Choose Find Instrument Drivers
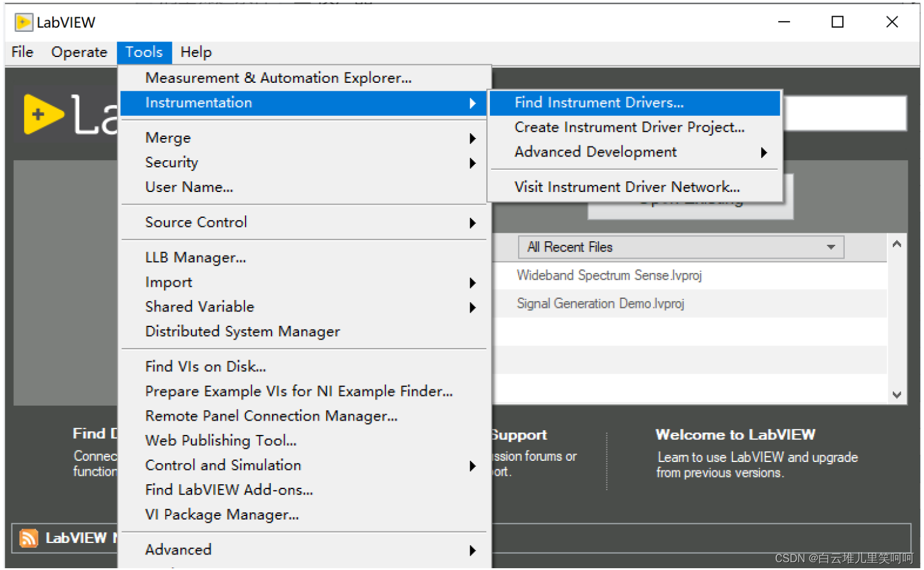The width and height of the screenshot is (924, 570). (x=635, y=103)
